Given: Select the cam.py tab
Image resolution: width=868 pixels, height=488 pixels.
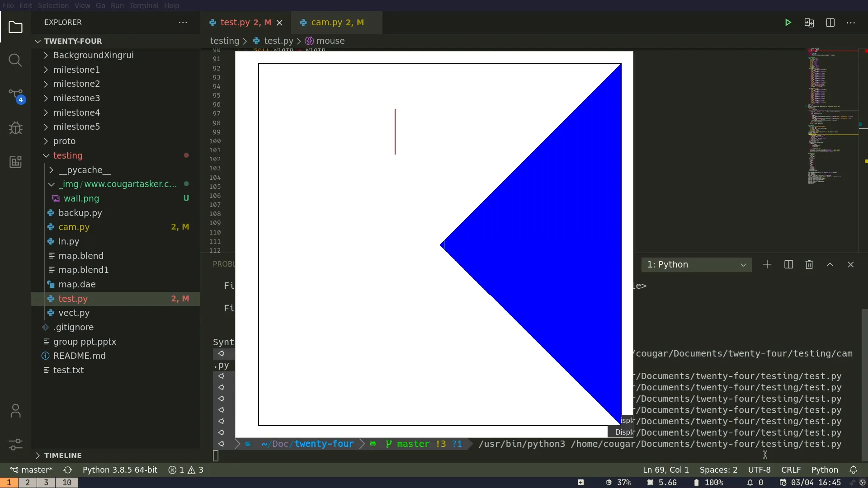Looking at the screenshot, I should (x=337, y=22).
